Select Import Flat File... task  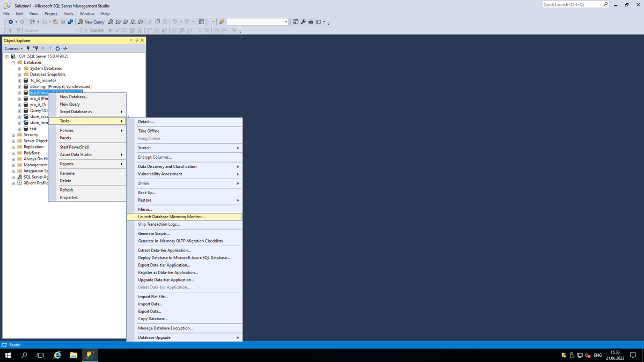click(184, 297)
